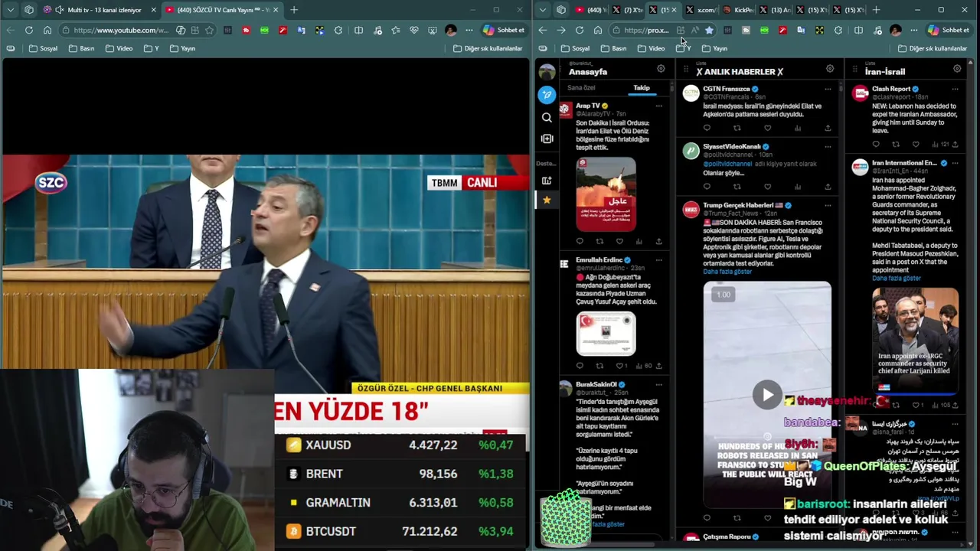980x551 pixels.
Task: Like the CGTN Fransızca post
Action: 767,128
